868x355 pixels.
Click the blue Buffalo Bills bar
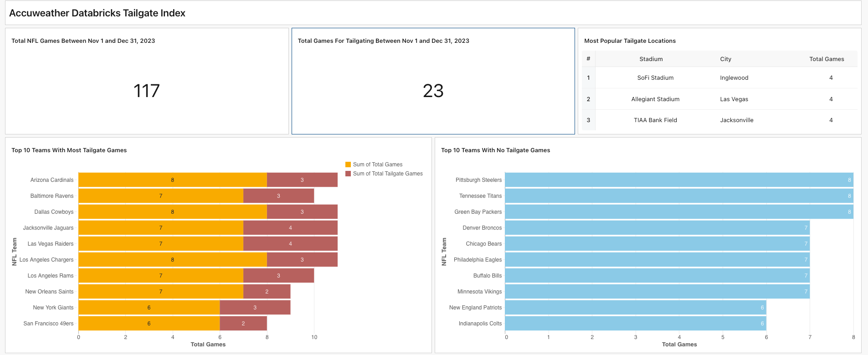[657, 276]
